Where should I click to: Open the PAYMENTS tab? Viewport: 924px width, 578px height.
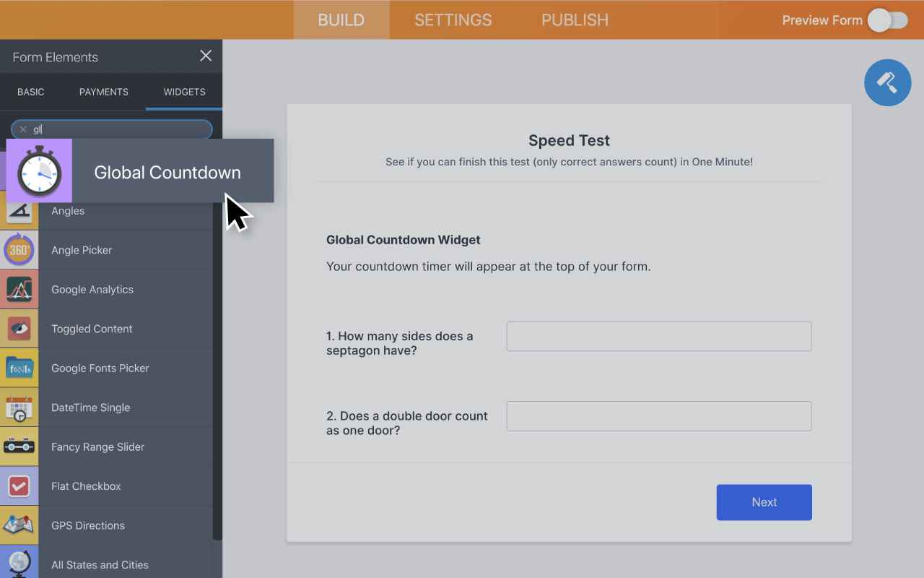click(x=104, y=92)
